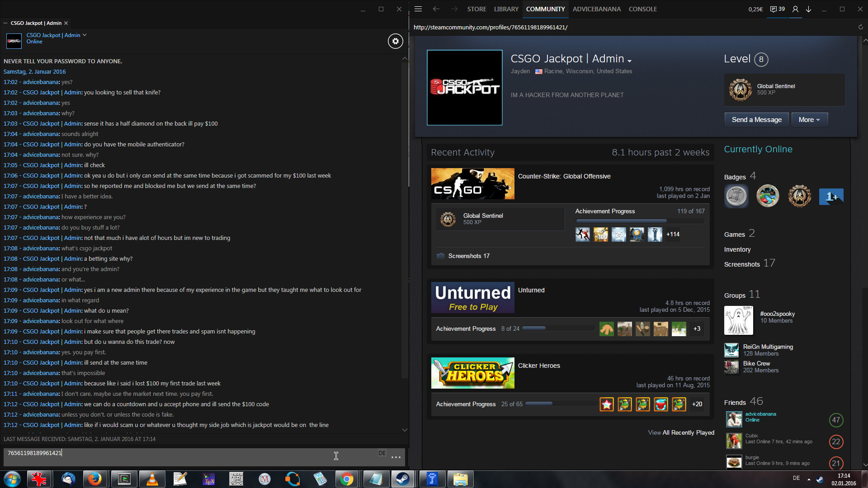This screenshot has width=868, height=488.
Task: Expand the More dropdown on the profile
Action: (809, 120)
